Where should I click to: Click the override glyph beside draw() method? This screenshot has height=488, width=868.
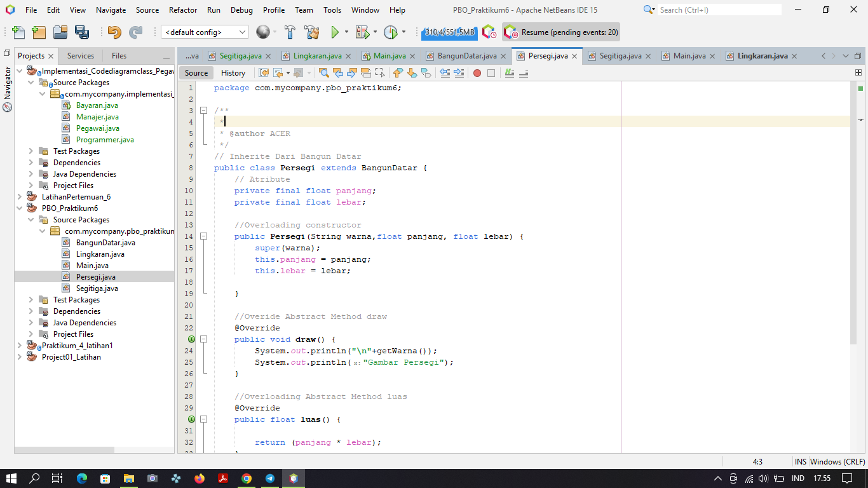[x=191, y=339]
